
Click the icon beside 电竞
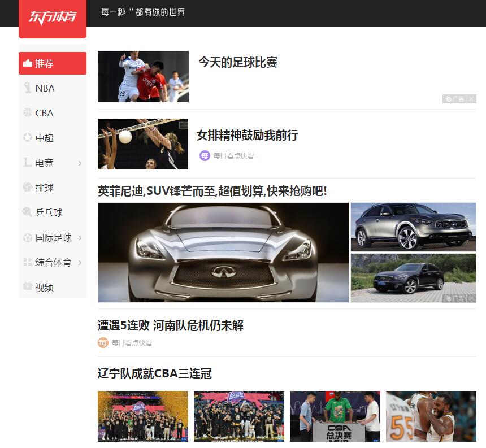point(28,162)
